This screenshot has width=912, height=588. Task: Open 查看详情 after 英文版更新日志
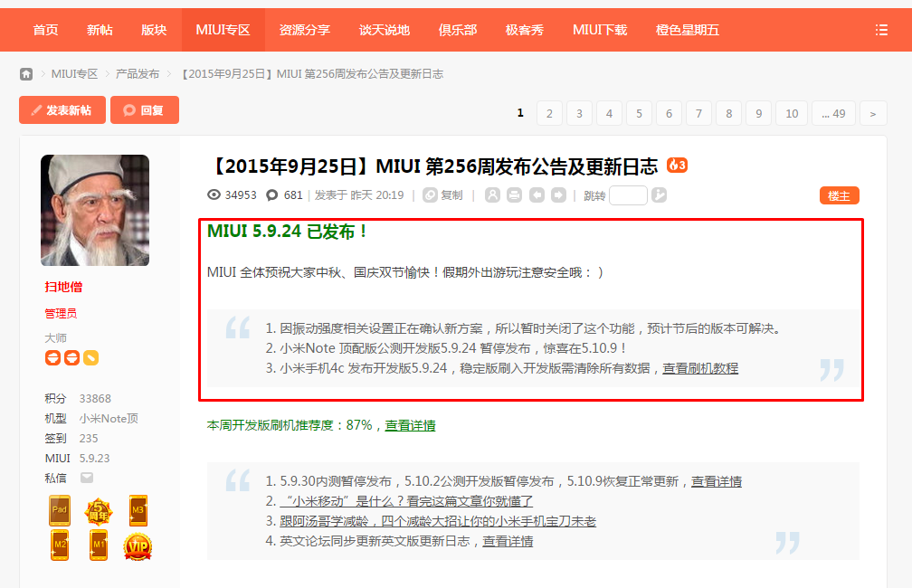coord(508,541)
